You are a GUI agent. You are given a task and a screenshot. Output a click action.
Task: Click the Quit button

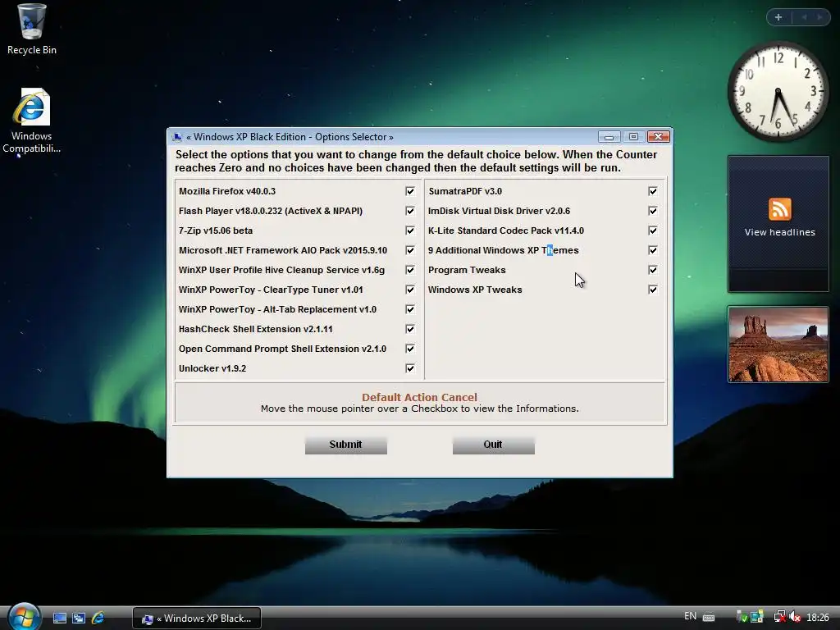point(493,445)
